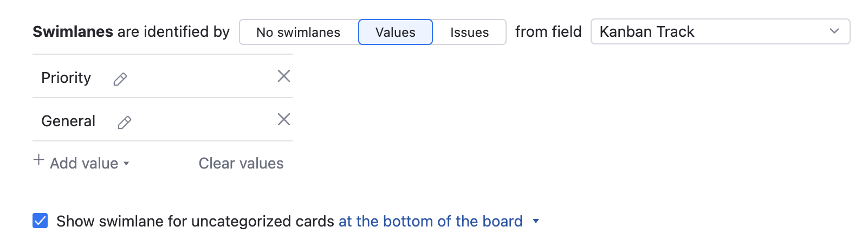Image resolution: width=868 pixels, height=246 pixels.
Task: Click the 'at the bottom of the board' link
Action: click(430, 221)
